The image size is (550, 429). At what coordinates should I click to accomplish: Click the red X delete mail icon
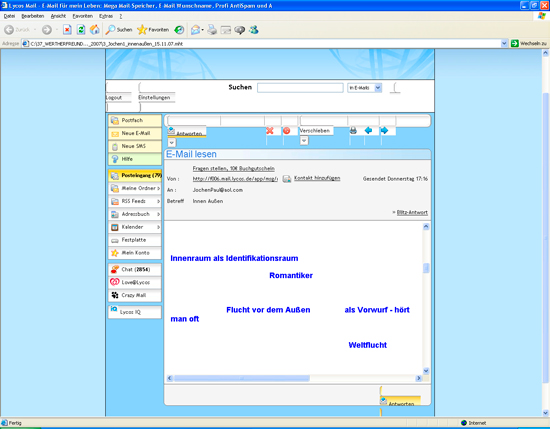(x=269, y=130)
